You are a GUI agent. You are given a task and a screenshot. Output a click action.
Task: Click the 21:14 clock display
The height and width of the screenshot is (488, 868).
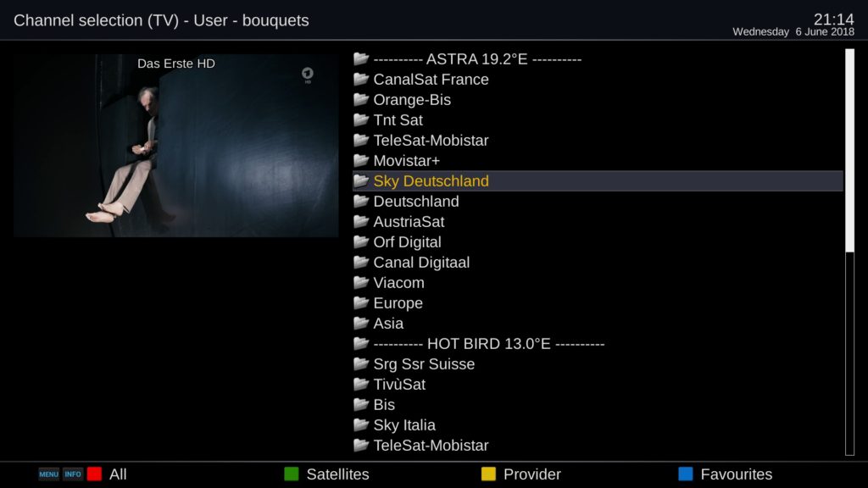tap(834, 19)
